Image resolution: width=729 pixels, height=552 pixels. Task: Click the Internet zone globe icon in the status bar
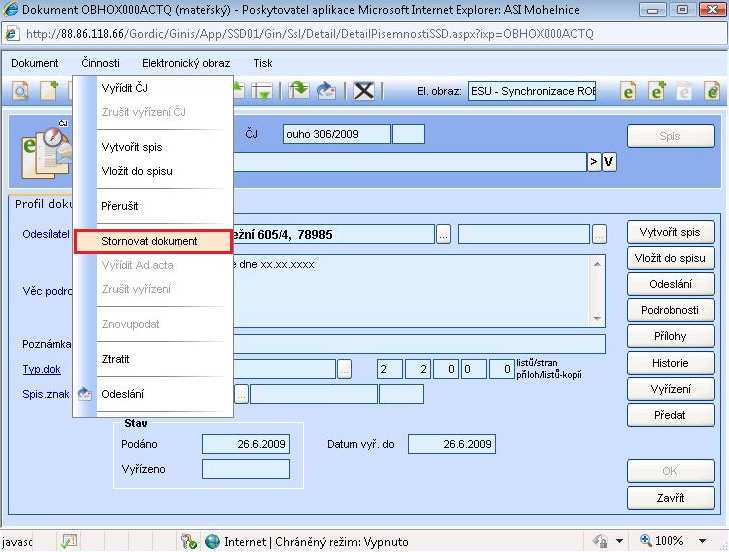(x=212, y=541)
